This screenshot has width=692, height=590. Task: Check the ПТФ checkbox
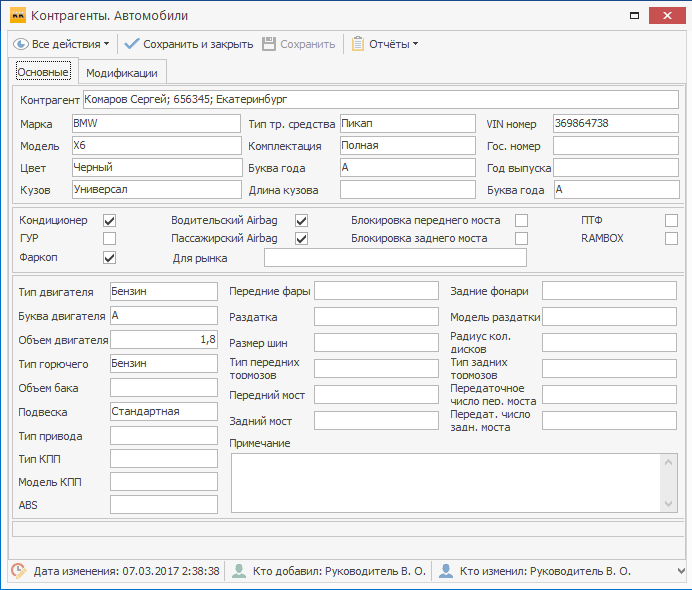coord(671,221)
